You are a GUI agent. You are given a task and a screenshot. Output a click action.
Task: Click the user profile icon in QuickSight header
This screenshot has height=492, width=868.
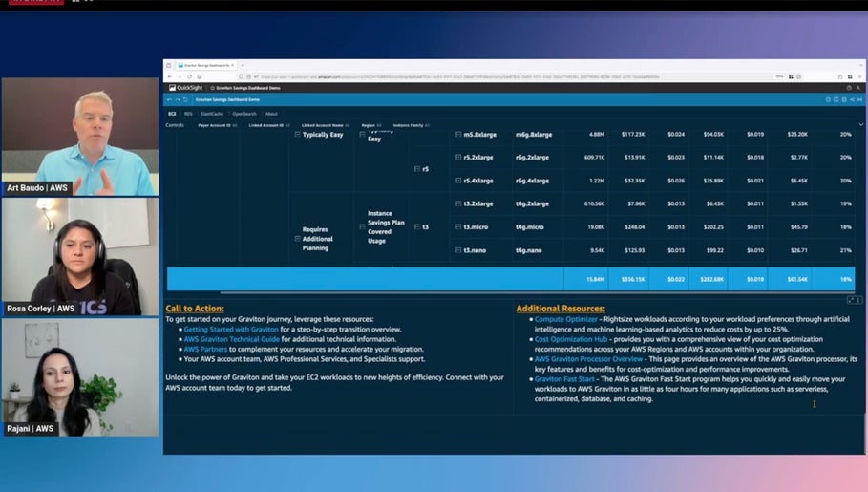pyautogui.click(x=858, y=88)
